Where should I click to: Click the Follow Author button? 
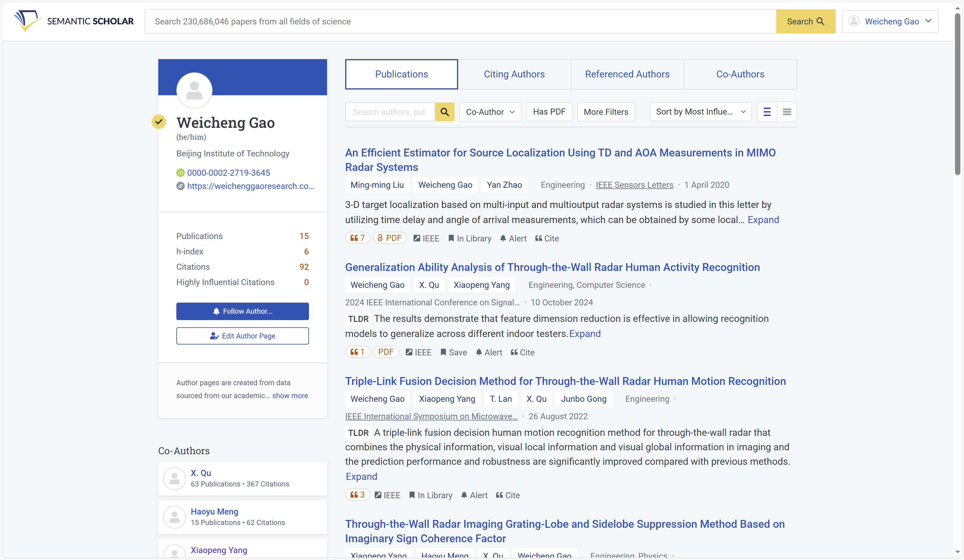coord(243,311)
